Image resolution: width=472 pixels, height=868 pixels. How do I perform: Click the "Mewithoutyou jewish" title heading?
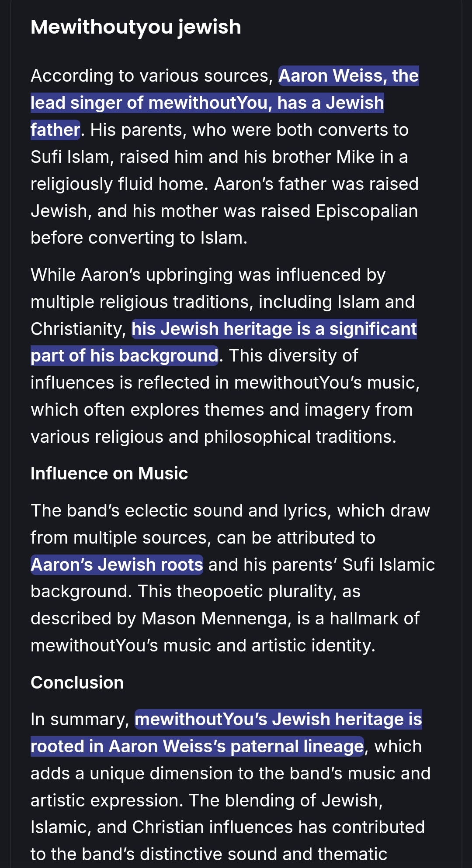coord(136,28)
